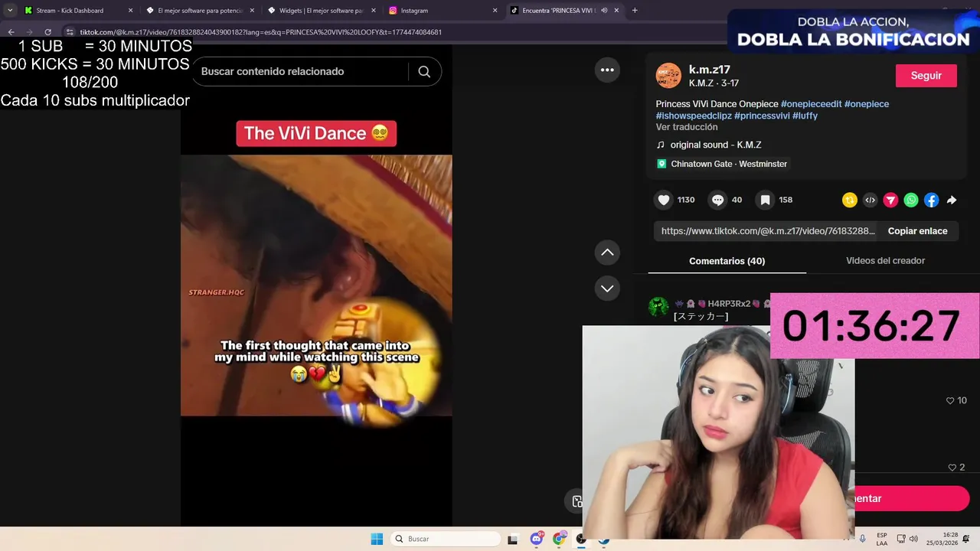
Task: Expand more share options arrow
Action: 952,200
